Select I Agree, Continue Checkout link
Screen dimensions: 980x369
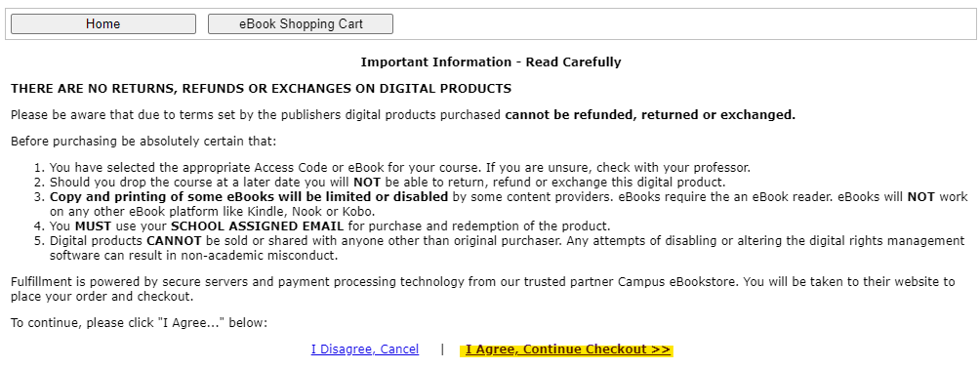tap(567, 348)
